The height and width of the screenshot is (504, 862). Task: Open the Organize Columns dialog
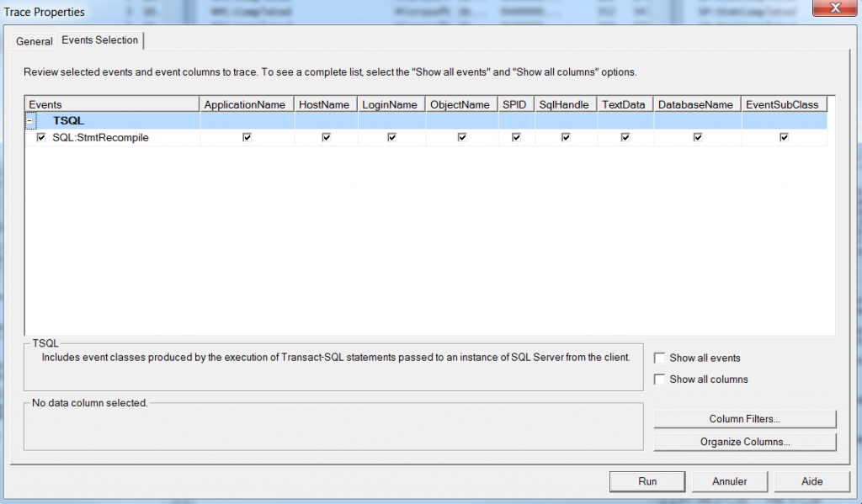pyautogui.click(x=744, y=441)
